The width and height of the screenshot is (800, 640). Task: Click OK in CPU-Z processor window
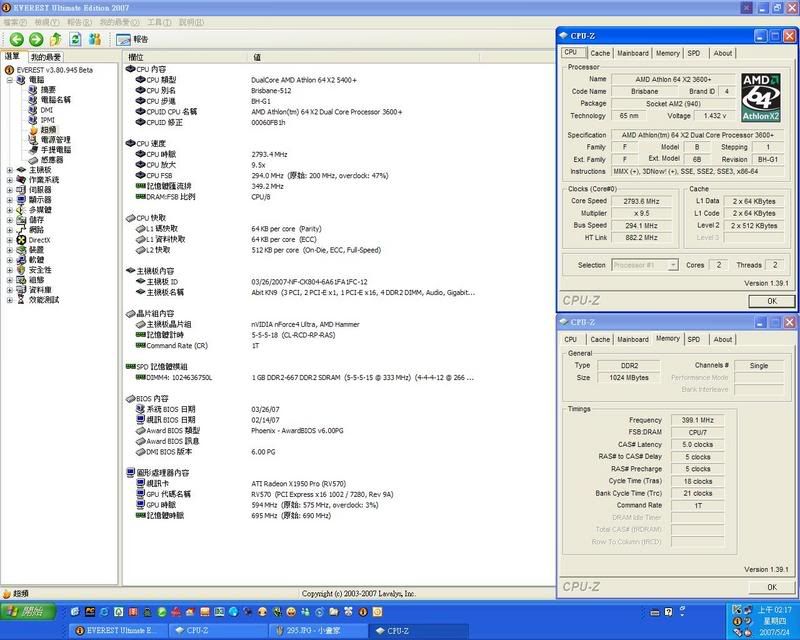click(x=771, y=301)
